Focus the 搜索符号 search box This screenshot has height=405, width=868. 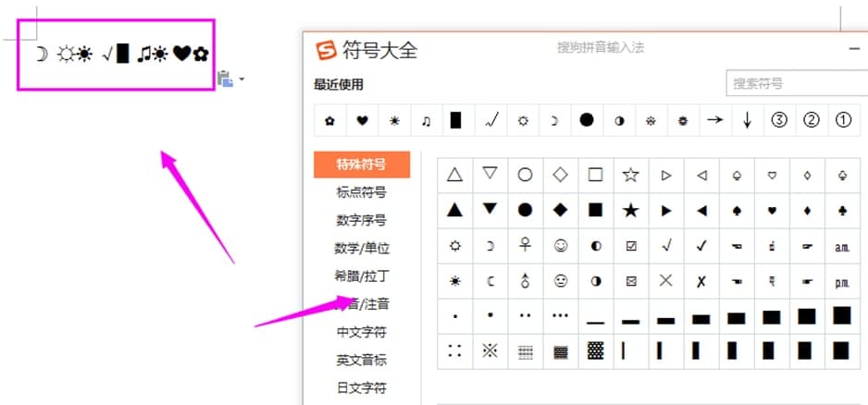pyautogui.click(x=797, y=83)
